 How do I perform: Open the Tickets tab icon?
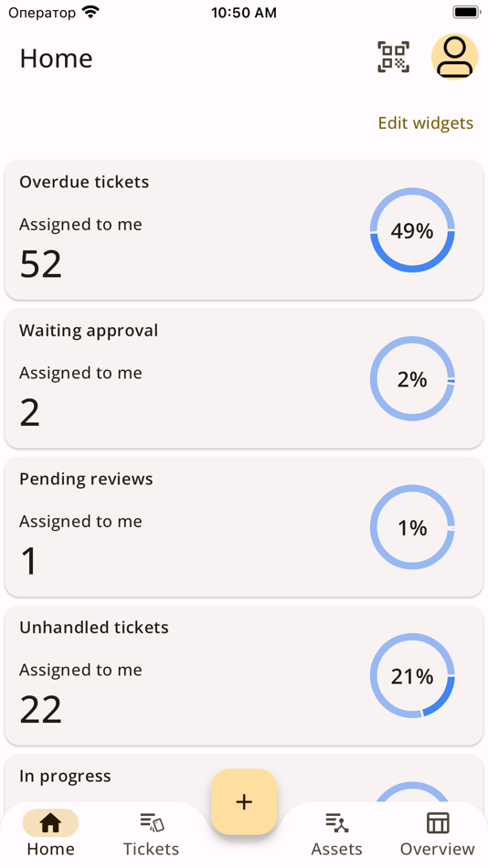pos(151,822)
